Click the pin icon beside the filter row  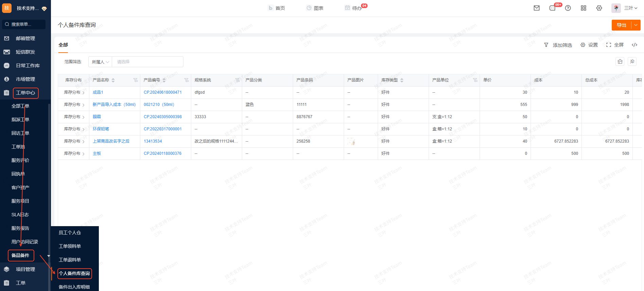click(x=632, y=61)
